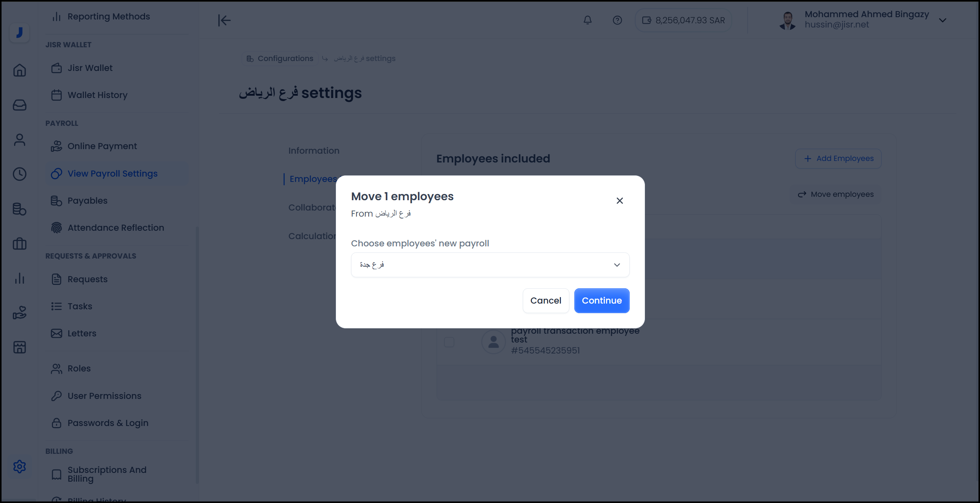Click the Configurations breadcrumb link
Screen dimensions: 980x503
280,58
